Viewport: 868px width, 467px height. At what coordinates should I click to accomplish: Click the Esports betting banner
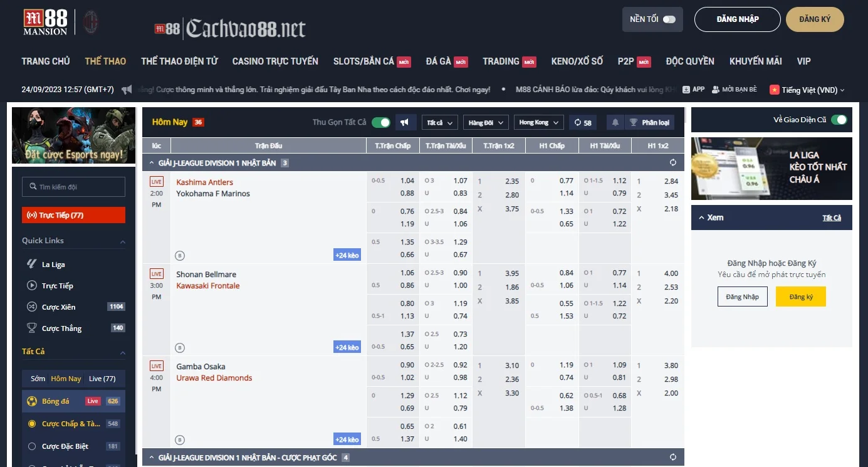73,135
